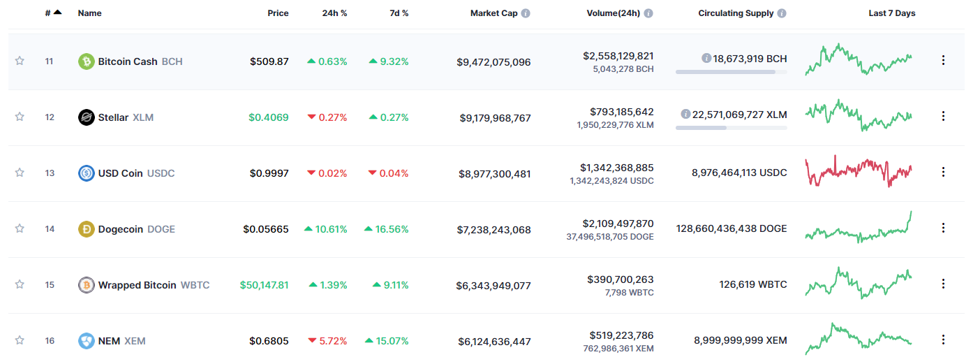Open NEM row three-dot menu
This screenshot has width=980, height=357.
click(943, 340)
